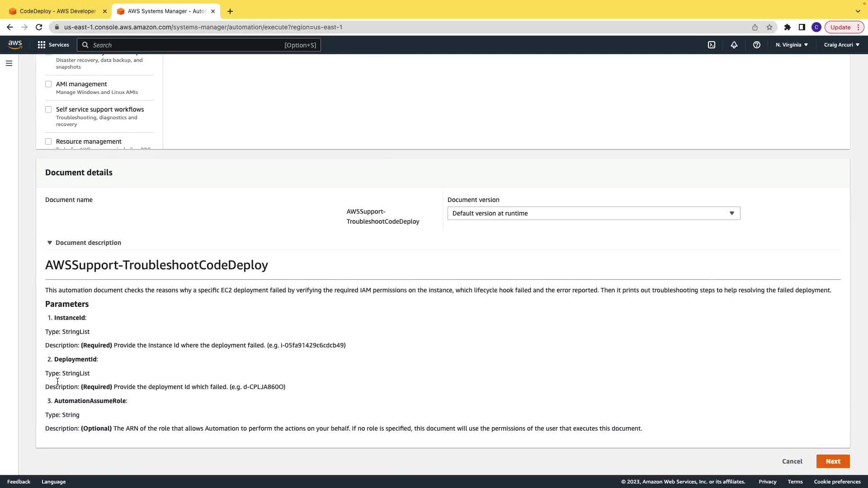The height and width of the screenshot is (488, 868).
Task: Open the help question mark icon
Action: [757, 45]
